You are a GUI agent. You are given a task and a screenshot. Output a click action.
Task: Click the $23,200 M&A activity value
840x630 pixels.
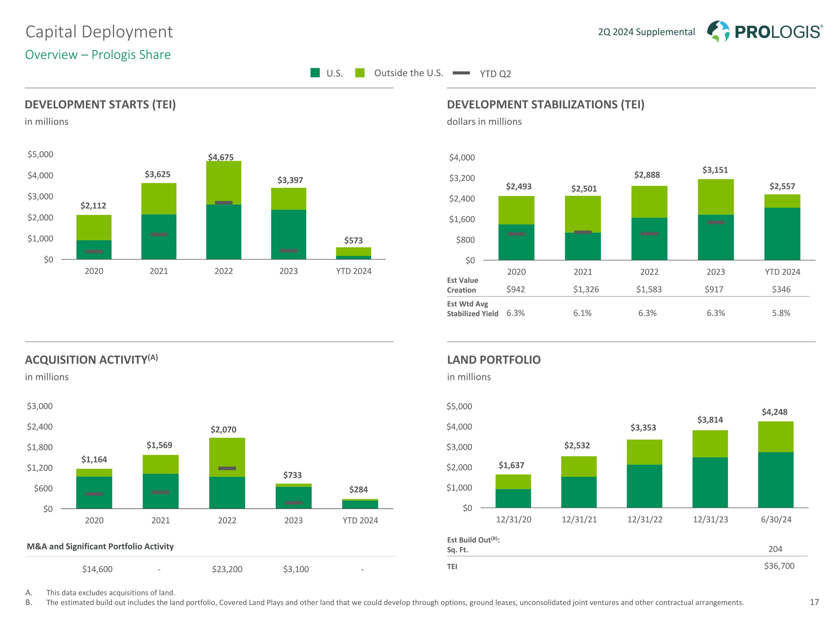pyautogui.click(x=227, y=569)
